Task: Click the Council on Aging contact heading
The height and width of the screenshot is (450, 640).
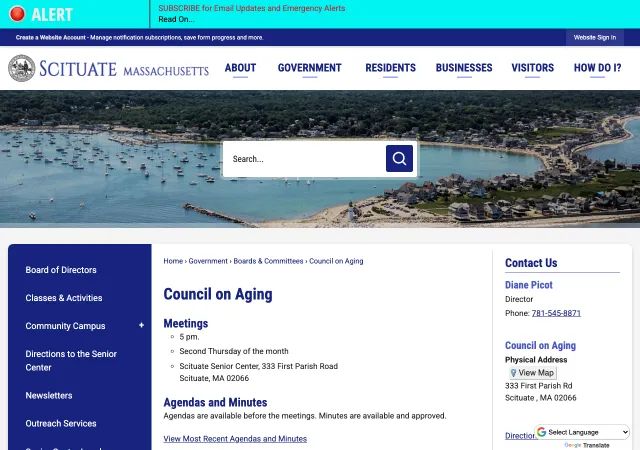Action: point(540,345)
